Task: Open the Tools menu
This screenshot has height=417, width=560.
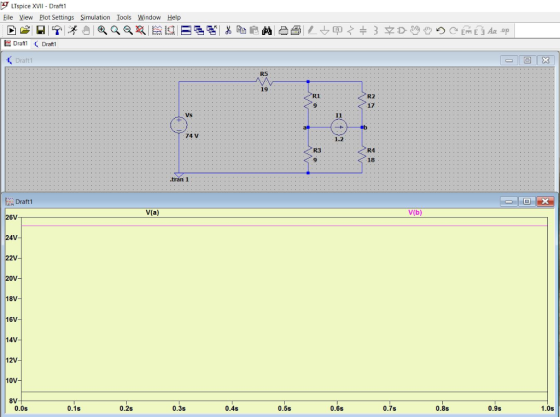Action: [124, 17]
